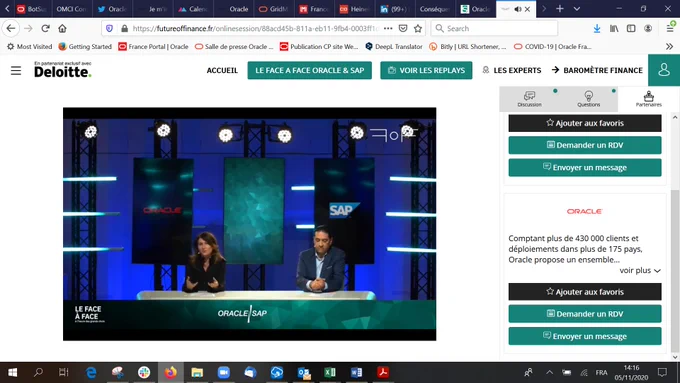Open Outlook from the taskbar

pyautogui.click(x=304, y=372)
